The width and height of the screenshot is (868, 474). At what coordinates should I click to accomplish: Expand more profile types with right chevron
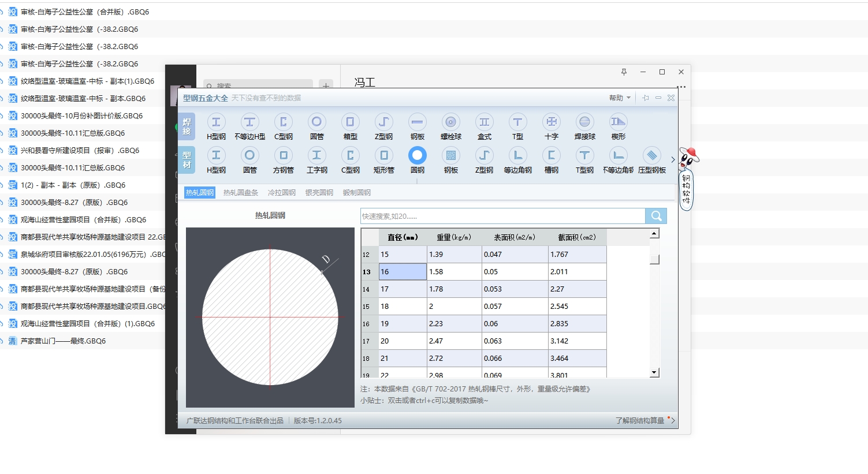(673, 160)
